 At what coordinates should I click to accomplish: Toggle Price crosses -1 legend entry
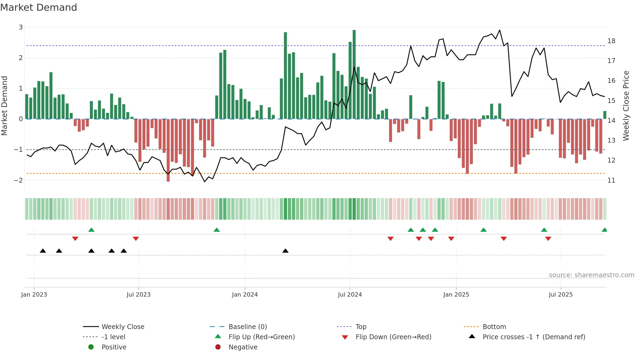(x=527, y=337)
